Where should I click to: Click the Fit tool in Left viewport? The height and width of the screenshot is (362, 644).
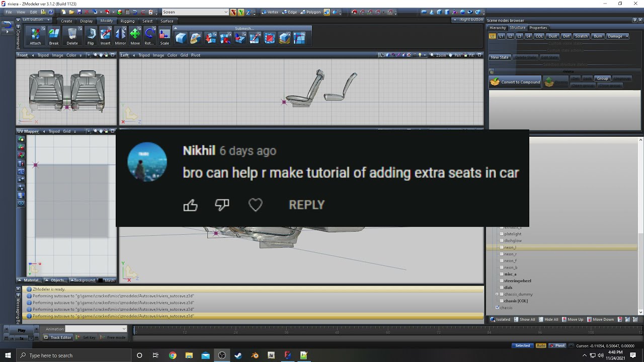click(469, 55)
